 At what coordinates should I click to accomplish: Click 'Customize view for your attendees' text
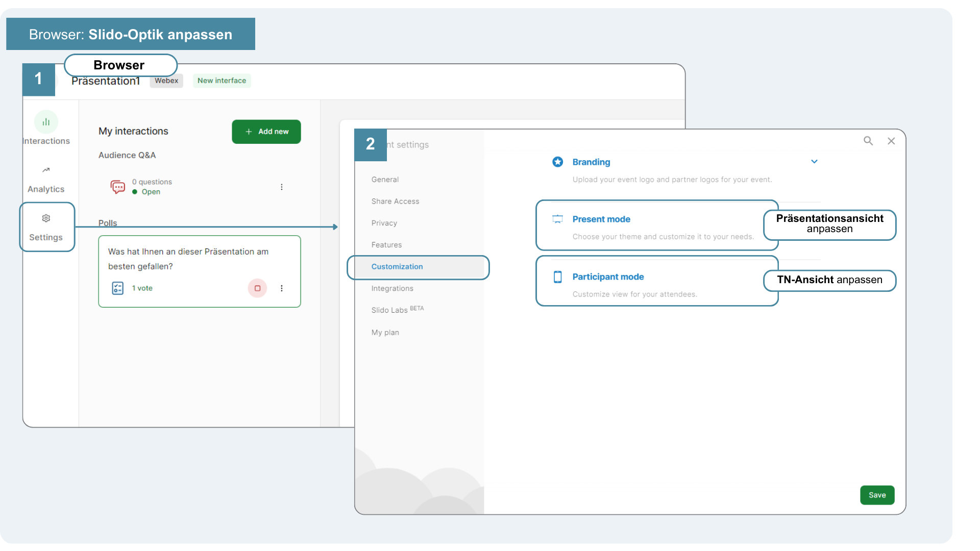(x=634, y=294)
